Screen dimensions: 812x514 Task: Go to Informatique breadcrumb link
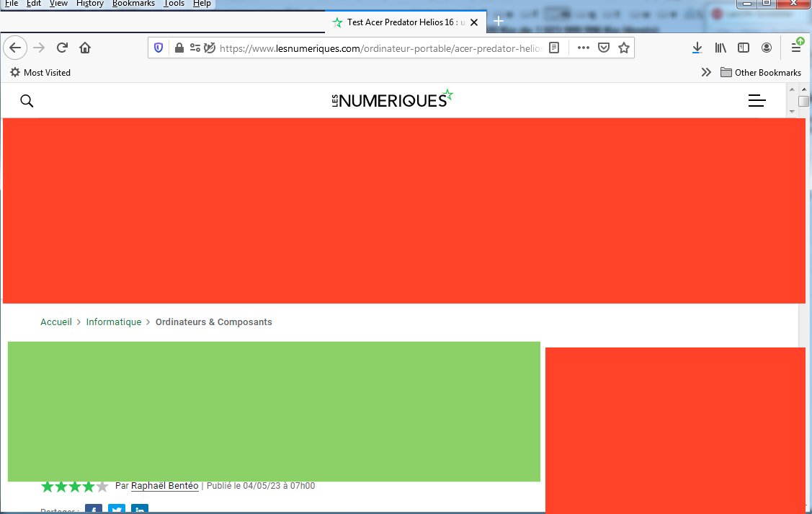click(x=113, y=322)
